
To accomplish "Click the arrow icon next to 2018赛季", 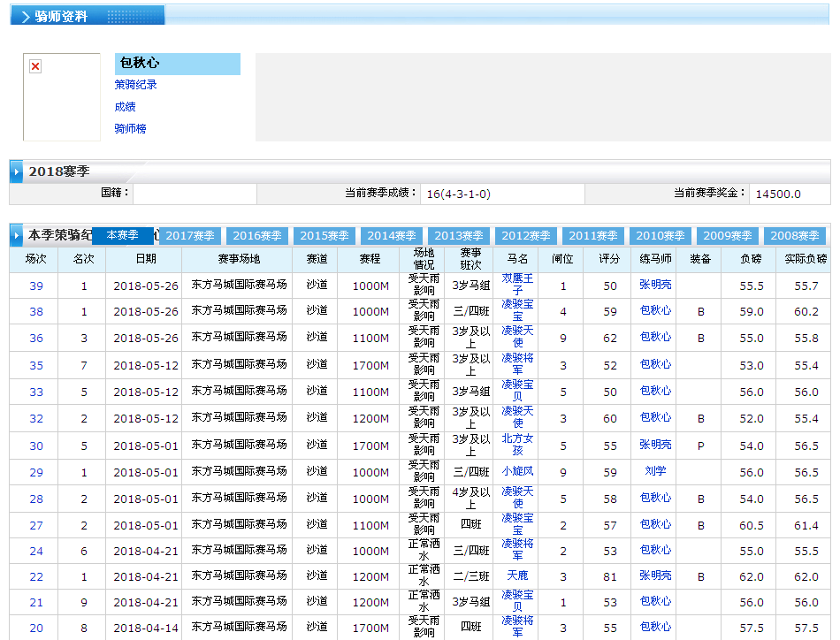I will [17, 171].
